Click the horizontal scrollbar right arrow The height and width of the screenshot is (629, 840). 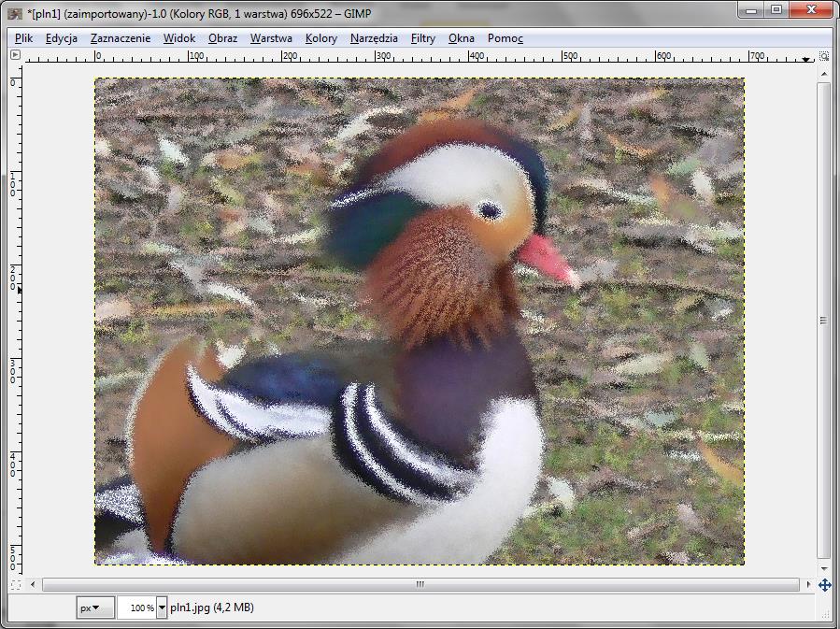click(x=808, y=584)
